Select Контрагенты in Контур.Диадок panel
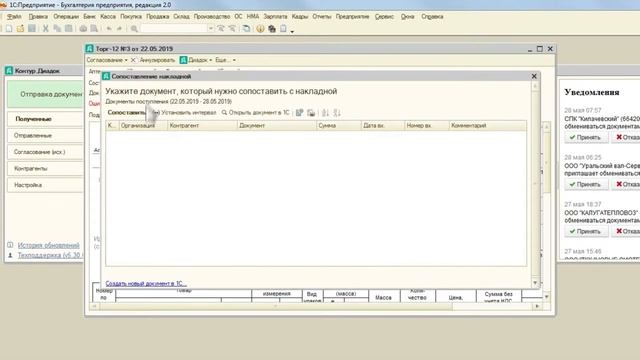The image size is (640, 360). 45,168
